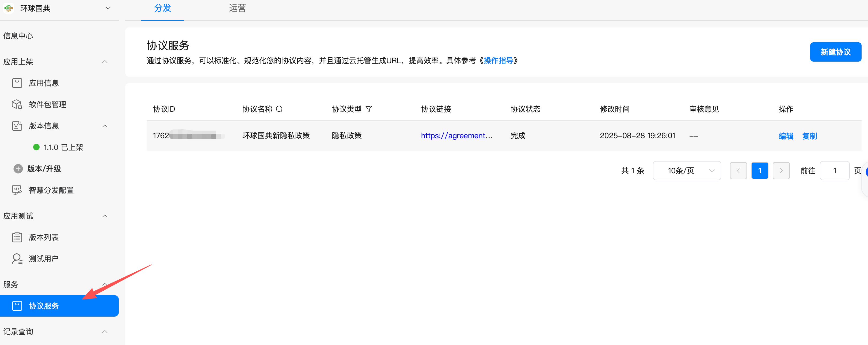868x345 pixels.
Task: Select the 分发 tab
Action: click(162, 8)
